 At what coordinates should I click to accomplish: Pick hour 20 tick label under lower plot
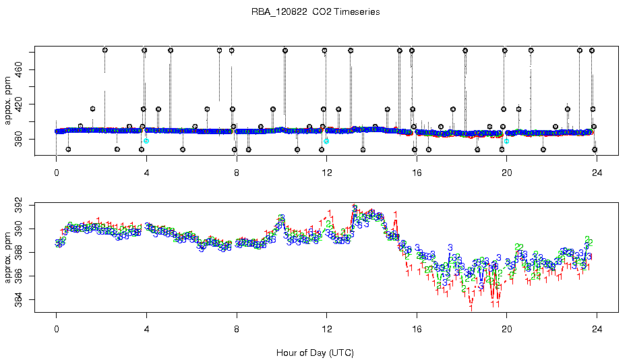point(507,330)
